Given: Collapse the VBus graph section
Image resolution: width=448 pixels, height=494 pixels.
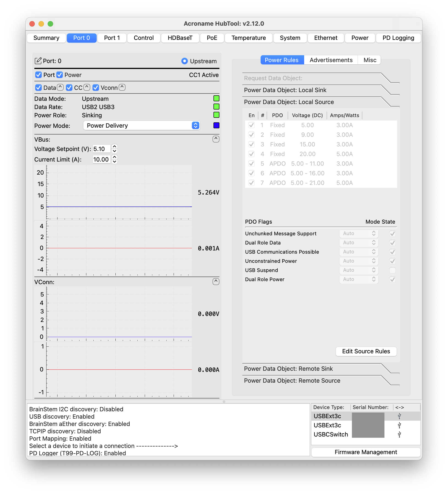Looking at the screenshot, I should [216, 139].
